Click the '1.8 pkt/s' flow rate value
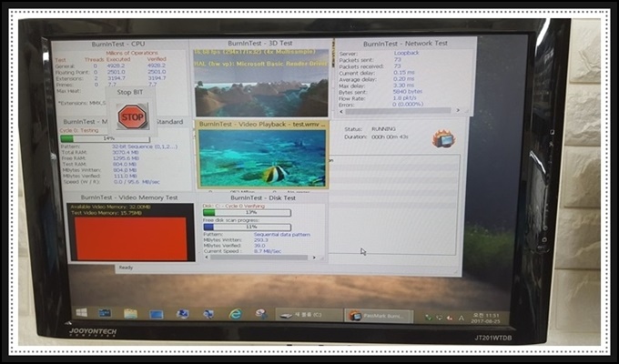The height and width of the screenshot is (364, 619). [x=404, y=97]
